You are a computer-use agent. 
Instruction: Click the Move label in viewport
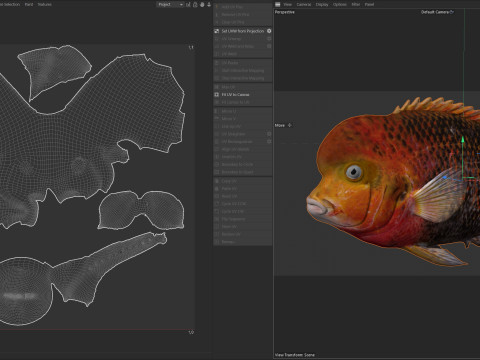click(x=280, y=125)
